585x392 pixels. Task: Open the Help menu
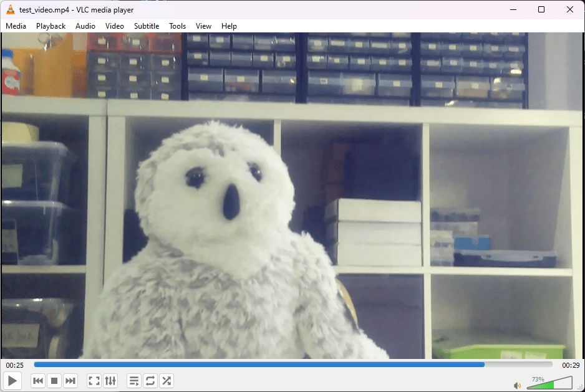pos(229,26)
